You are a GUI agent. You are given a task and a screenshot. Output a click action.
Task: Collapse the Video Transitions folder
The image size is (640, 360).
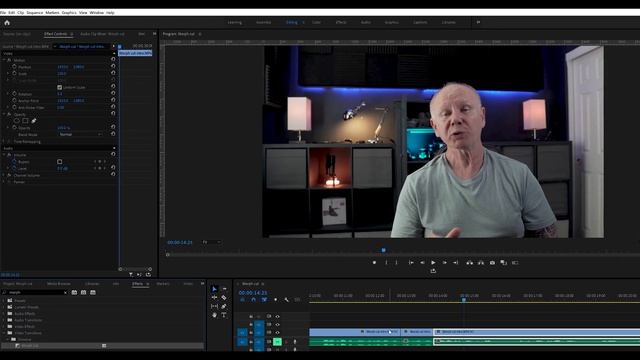[x=4, y=333]
